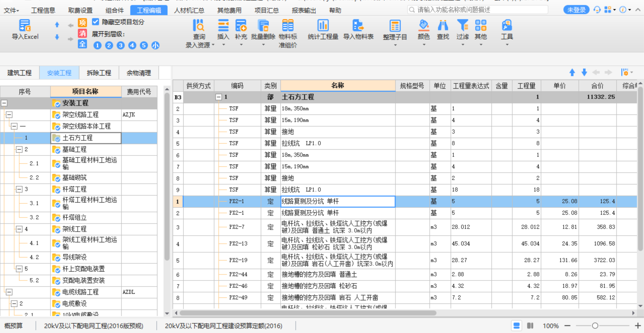The image size is (644, 333).
Task: Switch to the 建筑工程 tab
Action: click(x=19, y=73)
